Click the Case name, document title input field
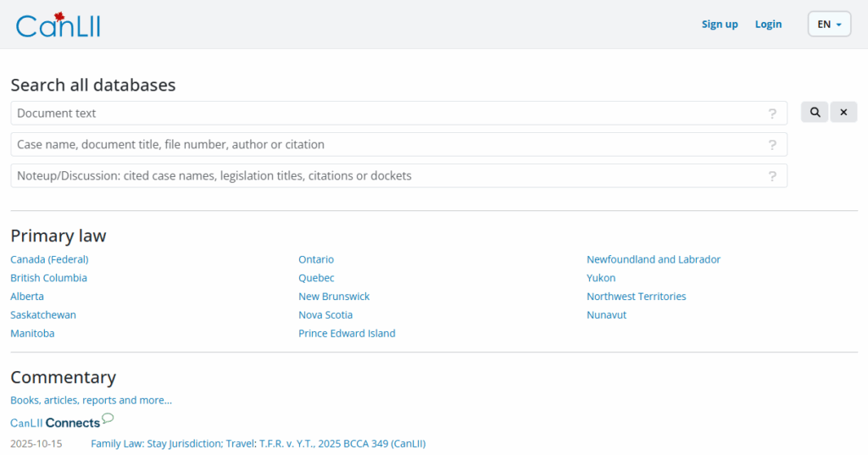868x455 pixels. 386,145
